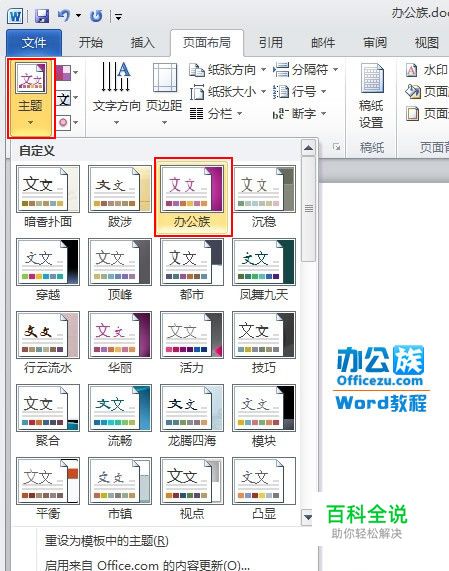Select the 页面布局 tab

click(x=207, y=43)
